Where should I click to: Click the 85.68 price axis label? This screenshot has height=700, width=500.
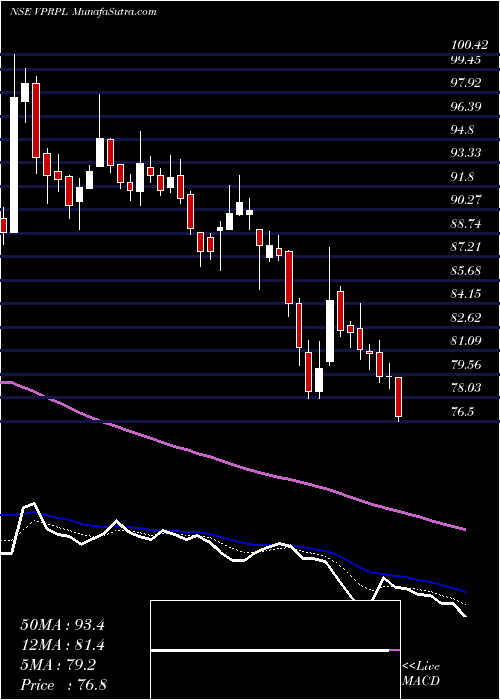465,271
